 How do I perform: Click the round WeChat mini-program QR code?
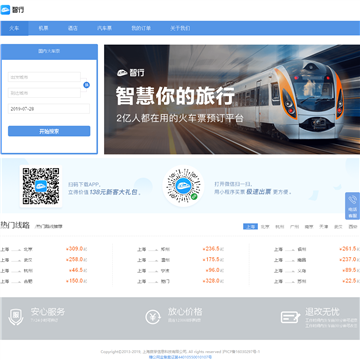pos(183,186)
